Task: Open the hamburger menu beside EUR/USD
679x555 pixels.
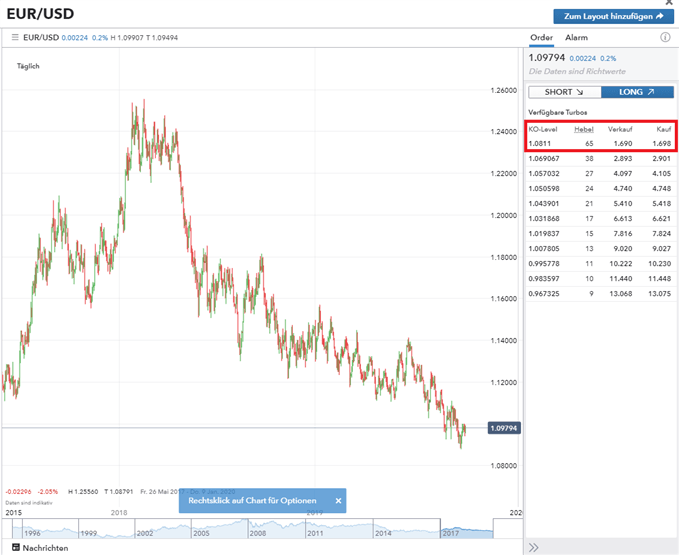Action: coord(15,37)
